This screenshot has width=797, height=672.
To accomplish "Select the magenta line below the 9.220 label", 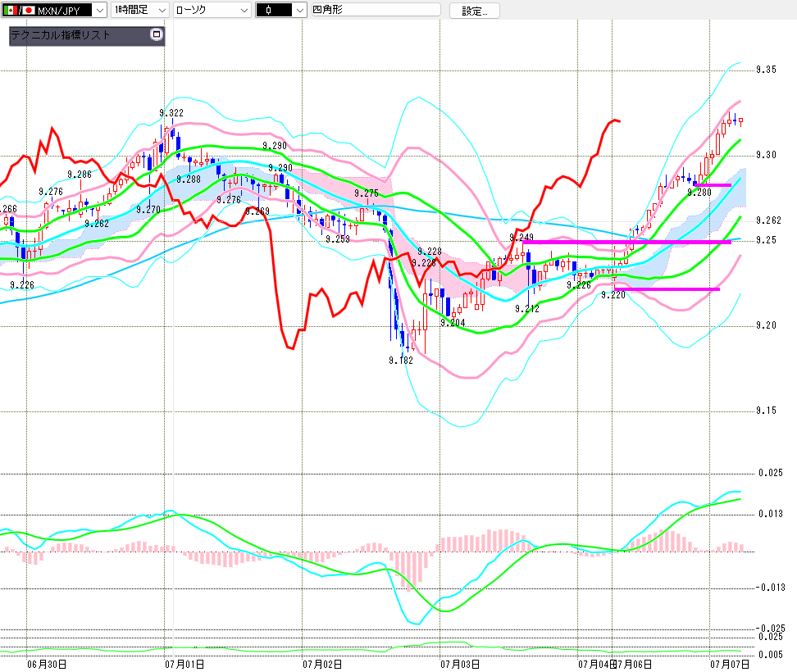I will pos(667,289).
